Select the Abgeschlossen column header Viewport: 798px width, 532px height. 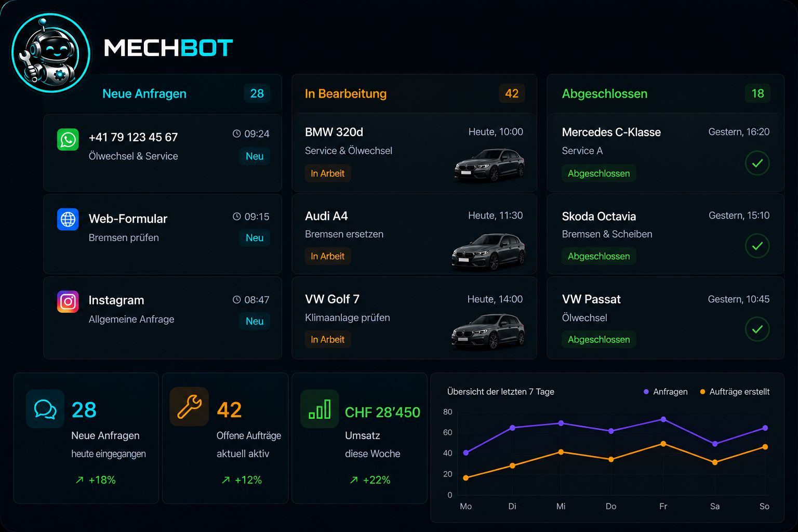click(x=666, y=94)
